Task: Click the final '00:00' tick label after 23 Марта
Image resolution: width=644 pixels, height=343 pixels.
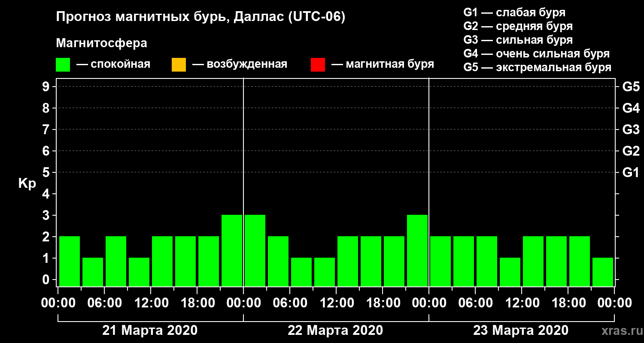Action: coord(614,303)
